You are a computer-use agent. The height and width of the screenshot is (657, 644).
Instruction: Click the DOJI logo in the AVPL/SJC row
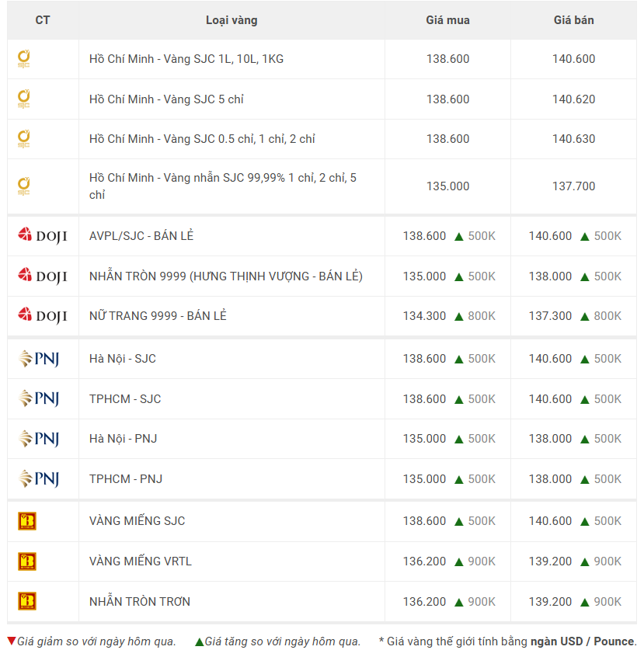[x=42, y=235]
